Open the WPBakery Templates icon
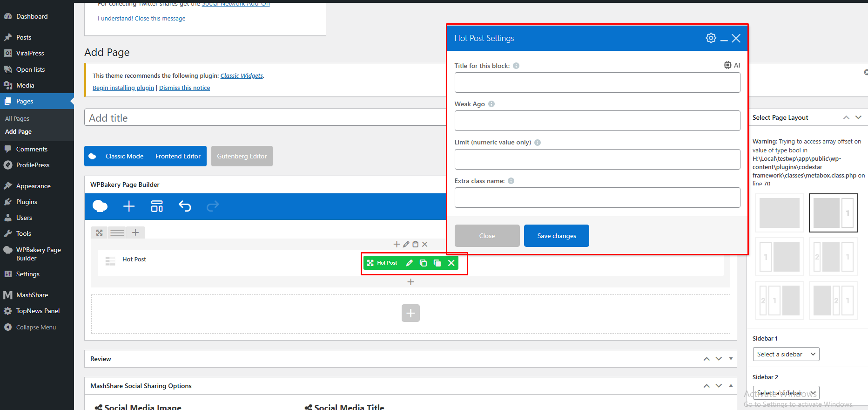Image resolution: width=868 pixels, height=410 pixels. [157, 206]
